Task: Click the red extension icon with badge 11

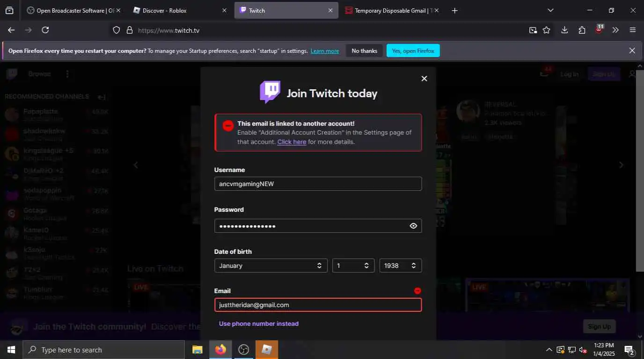Action: (599, 29)
